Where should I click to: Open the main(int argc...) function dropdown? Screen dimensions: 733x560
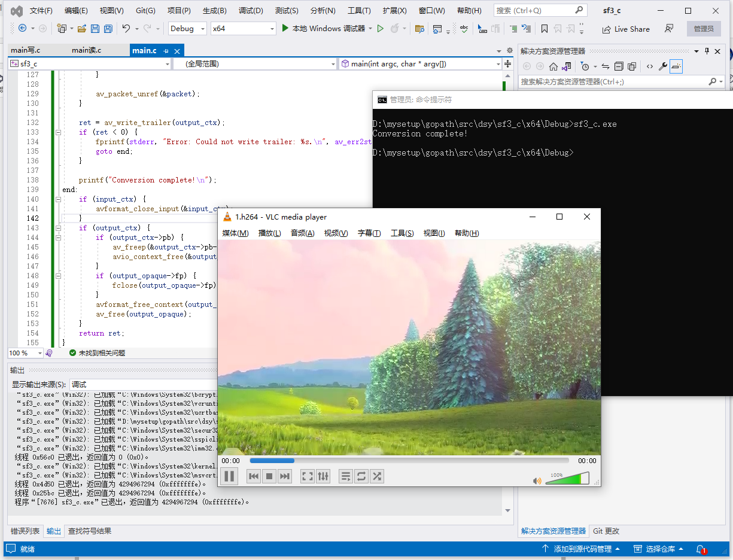(x=421, y=63)
